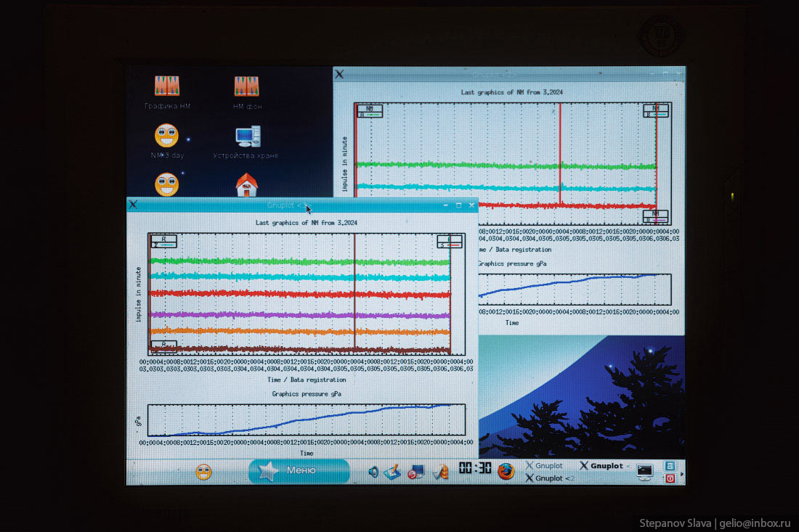Image resolution: width=799 pixels, height=532 pixels.
Task: Switch to the Gnuplot <2 taskbar entry
Action: 550,478
